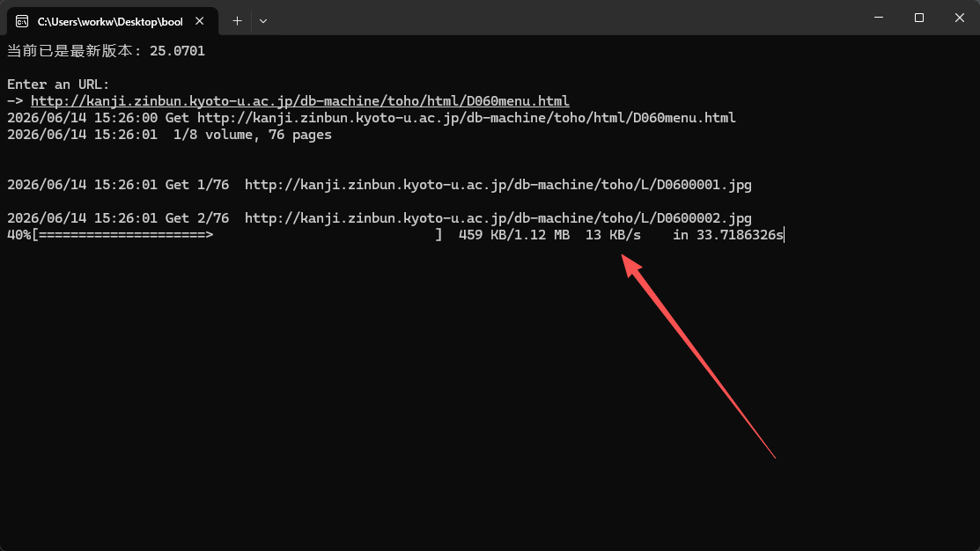Click the 15:26:00 Get D060menu.html log line
The image size is (980, 551).
pos(372,117)
